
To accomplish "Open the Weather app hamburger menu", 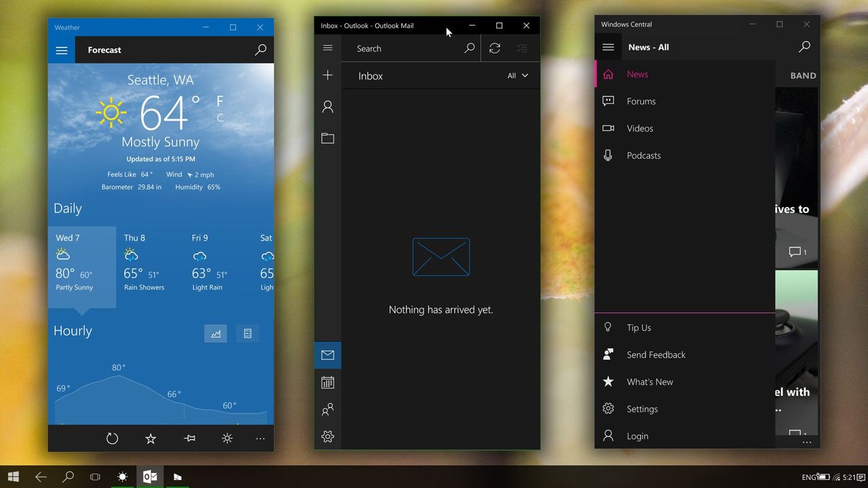I will pos(62,50).
